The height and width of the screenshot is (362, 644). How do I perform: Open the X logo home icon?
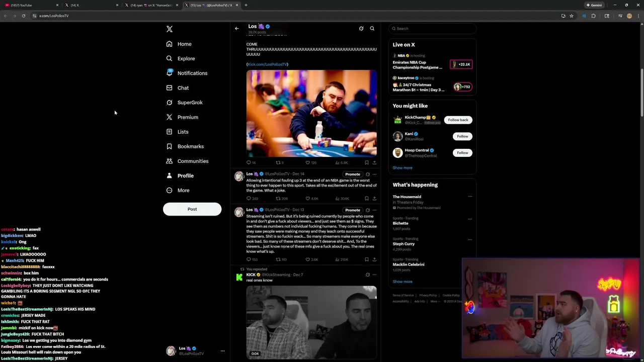pos(170,29)
